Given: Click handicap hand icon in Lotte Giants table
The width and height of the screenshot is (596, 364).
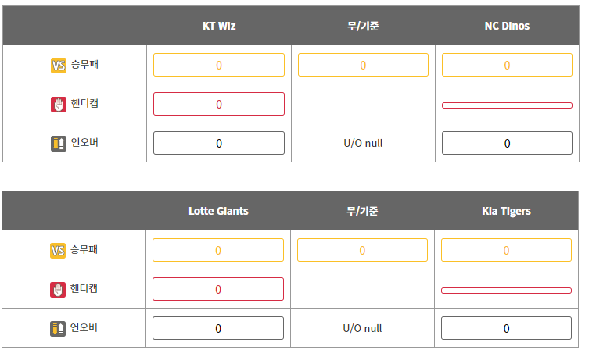Looking at the screenshot, I should pos(58,289).
